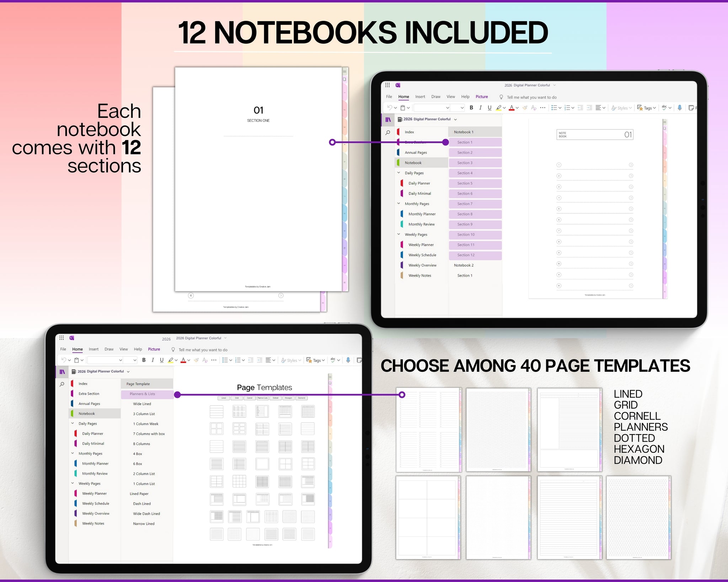728x582 pixels.
Task: Click the numbered list icon in the Notebook 1 window
Action: tap(567, 108)
